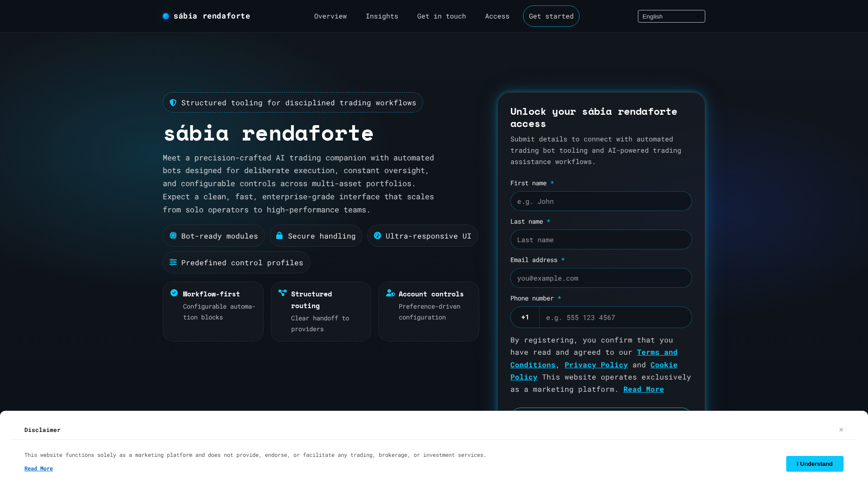
Task: Click the Unlock your sábia rendaforte access heading
Action: click(594, 117)
